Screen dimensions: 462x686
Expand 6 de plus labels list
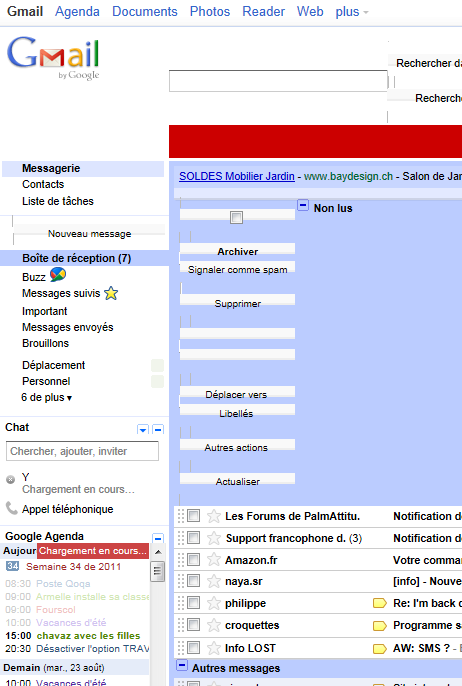47,397
